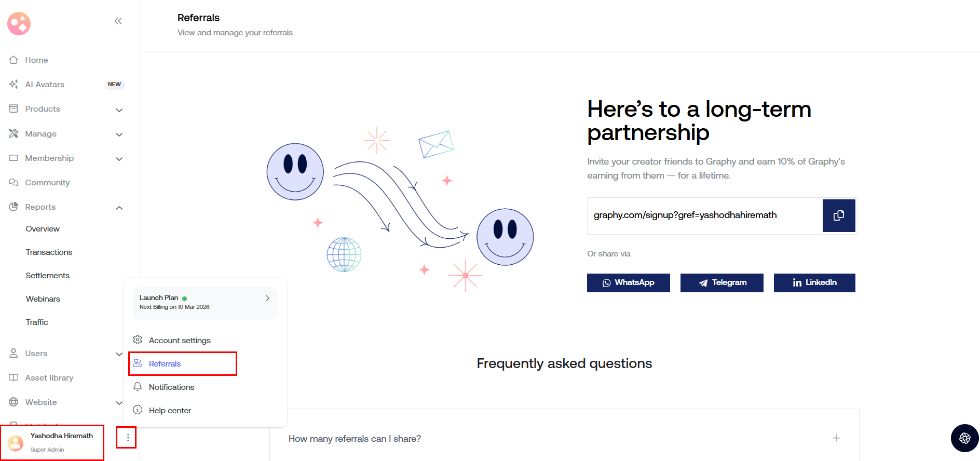980x461 pixels.
Task: Click the Graphy logo icon
Action: click(x=19, y=23)
